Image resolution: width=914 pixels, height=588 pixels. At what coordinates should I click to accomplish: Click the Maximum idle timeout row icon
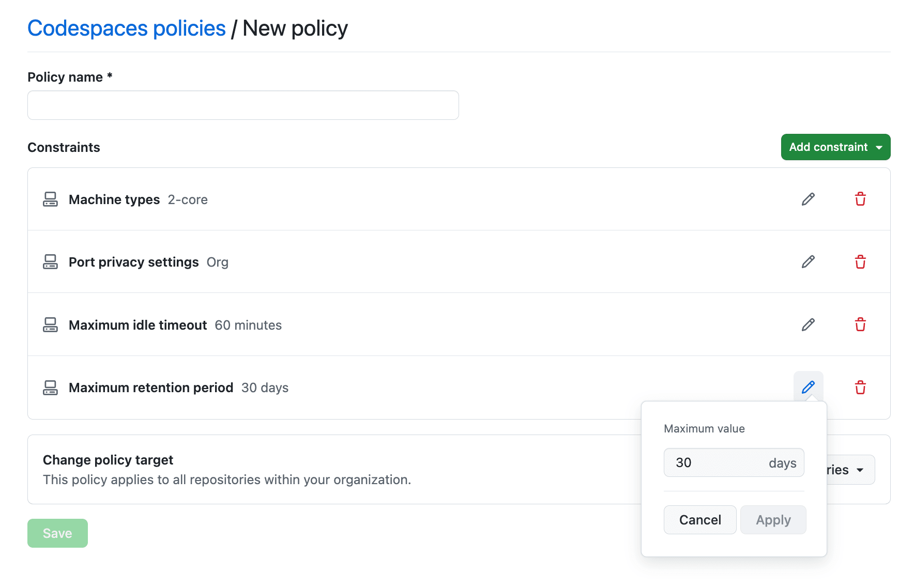(50, 325)
